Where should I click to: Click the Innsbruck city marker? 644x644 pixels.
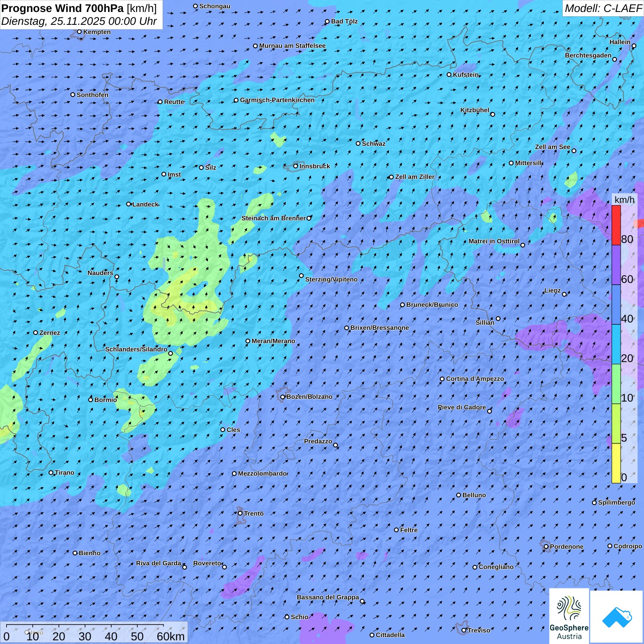tap(296, 166)
